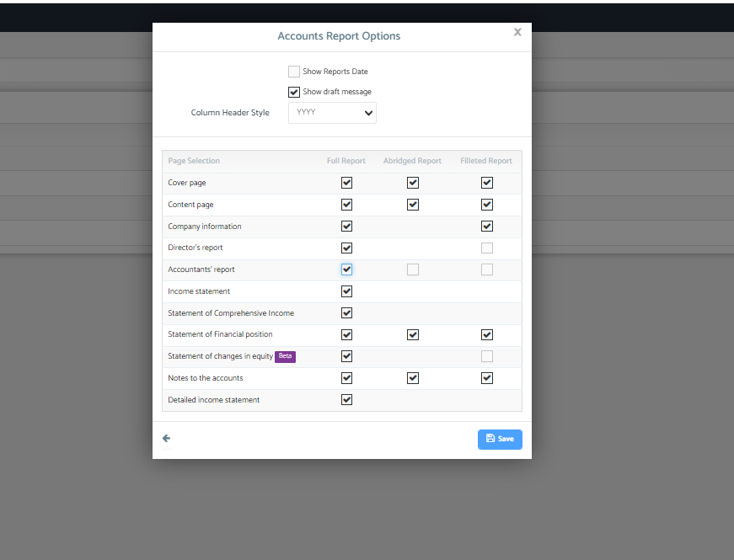This screenshot has width=734, height=560.
Task: Check Accountants' report Abridged Report box
Action: pos(412,269)
